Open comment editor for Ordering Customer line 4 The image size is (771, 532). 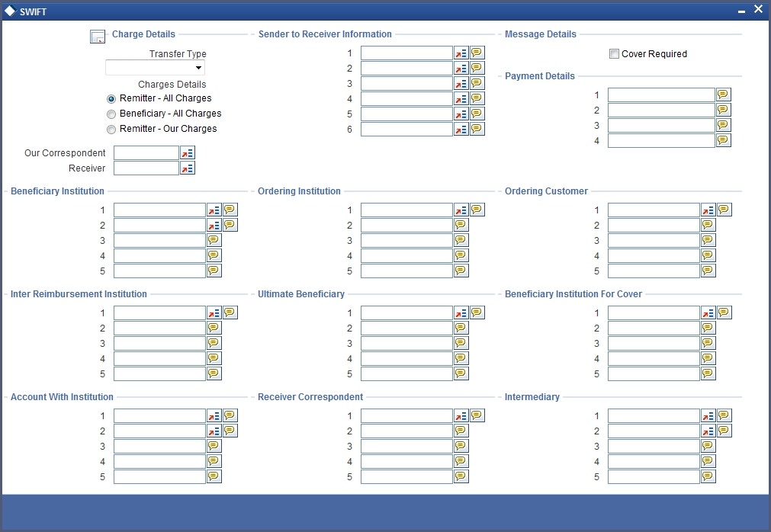tap(708, 255)
